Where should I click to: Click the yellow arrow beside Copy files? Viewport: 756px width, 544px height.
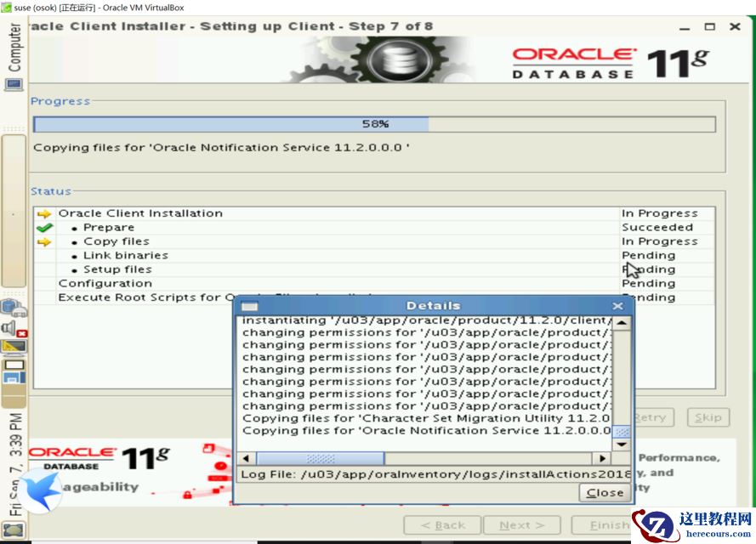click(x=44, y=241)
